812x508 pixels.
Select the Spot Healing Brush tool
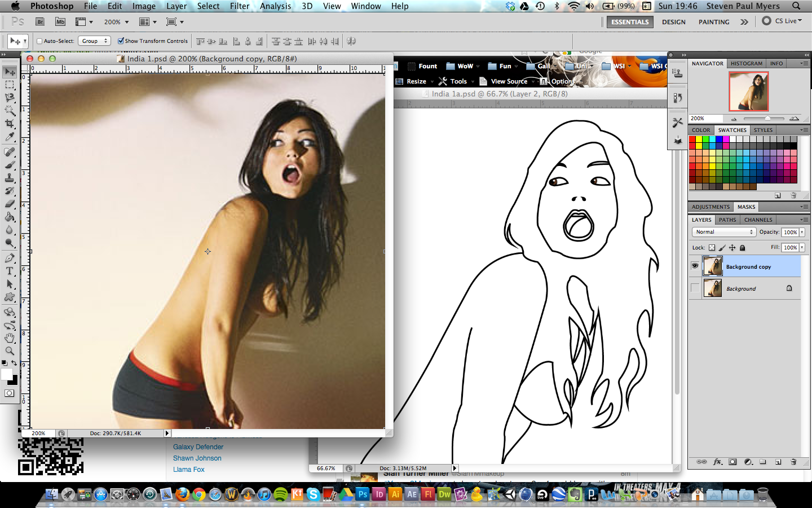click(10, 152)
